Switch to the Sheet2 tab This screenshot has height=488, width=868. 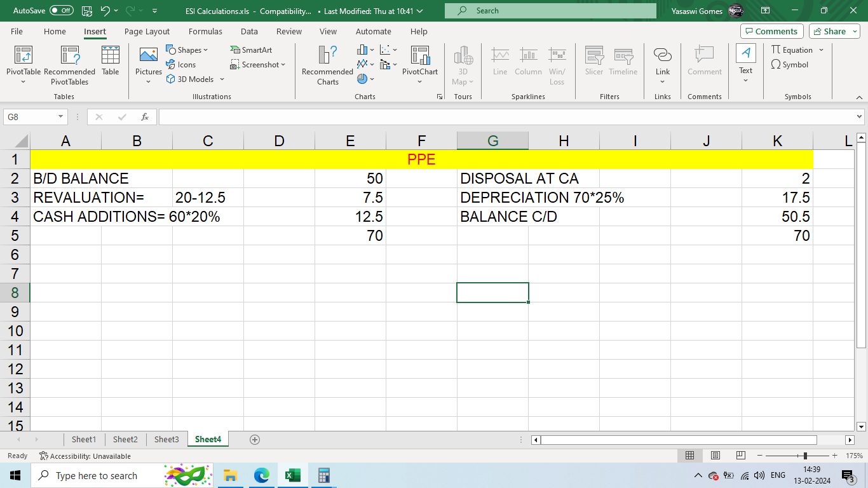click(125, 439)
